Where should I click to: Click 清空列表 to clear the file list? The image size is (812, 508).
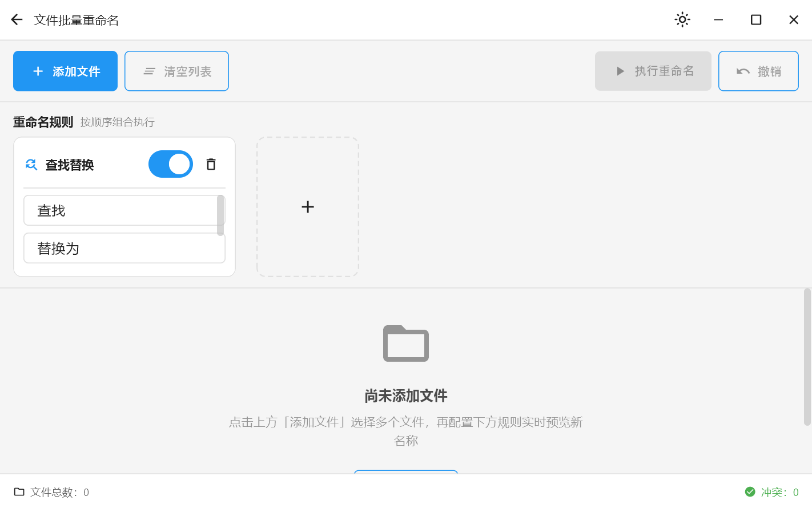(176, 71)
